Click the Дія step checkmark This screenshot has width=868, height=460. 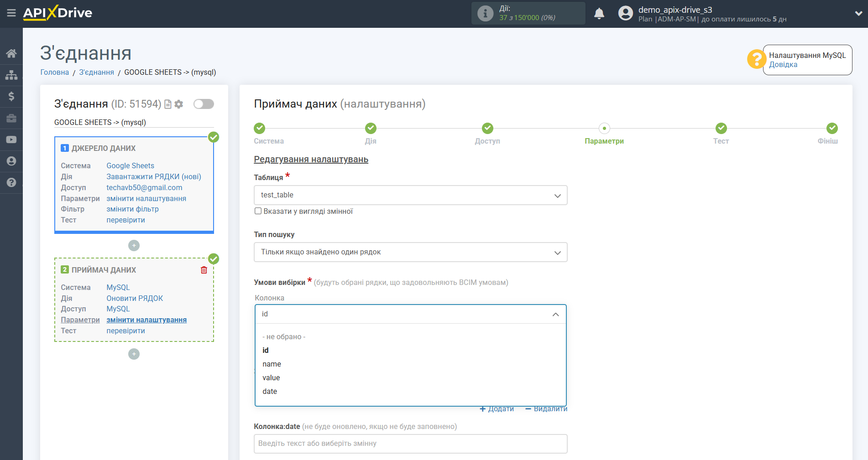(371, 128)
